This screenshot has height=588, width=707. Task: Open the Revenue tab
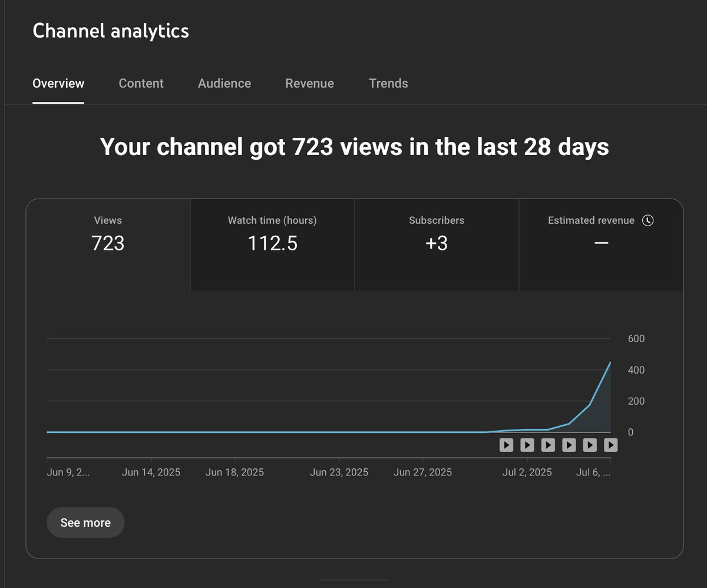click(310, 84)
